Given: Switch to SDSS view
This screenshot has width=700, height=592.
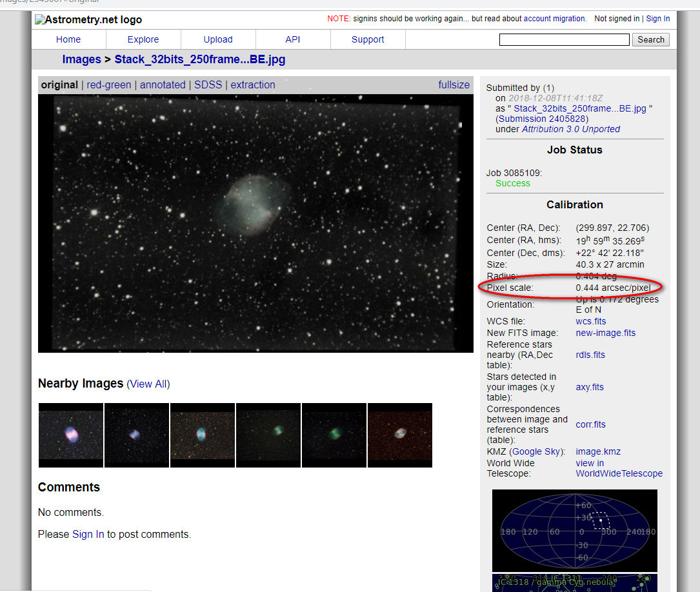Looking at the screenshot, I should click(x=208, y=84).
